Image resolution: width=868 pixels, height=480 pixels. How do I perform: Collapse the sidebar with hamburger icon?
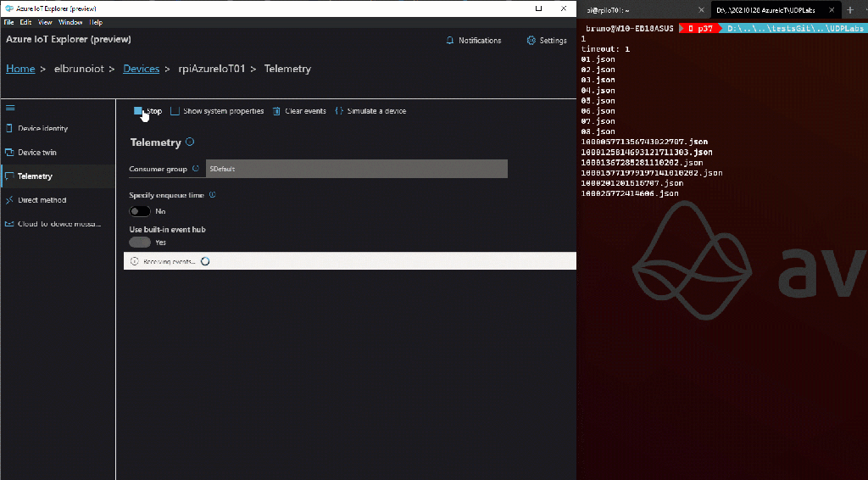click(x=10, y=108)
